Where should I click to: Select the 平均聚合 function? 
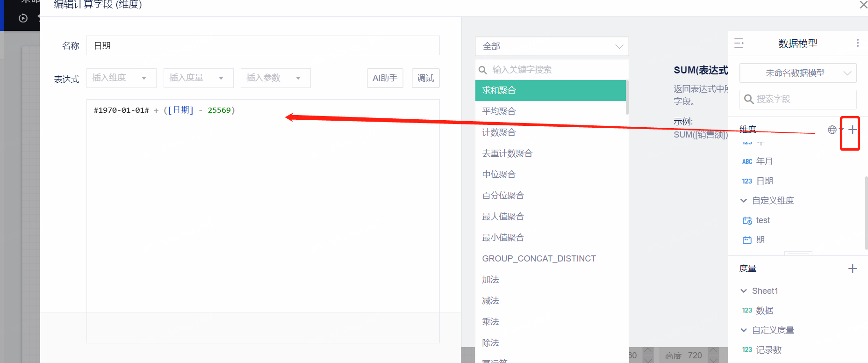(x=550, y=111)
